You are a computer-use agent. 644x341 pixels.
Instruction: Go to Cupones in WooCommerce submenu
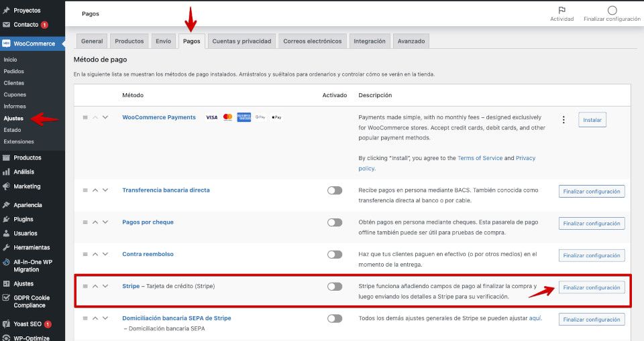[15, 94]
